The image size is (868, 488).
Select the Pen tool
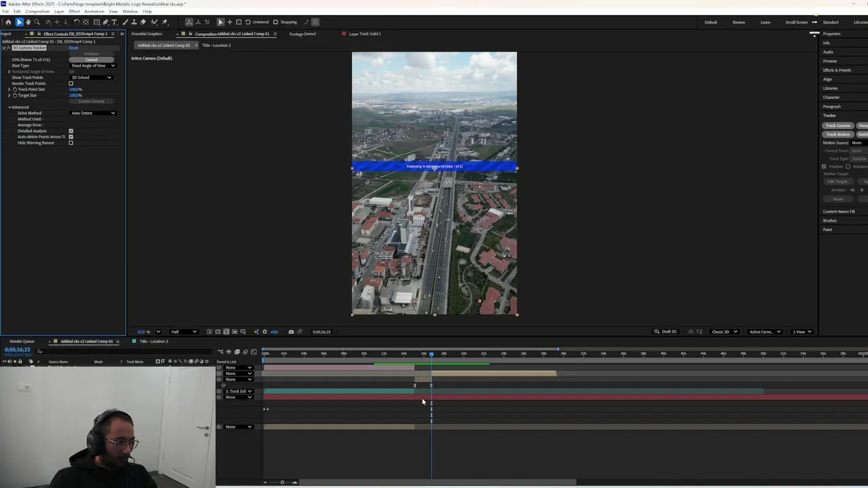(x=105, y=22)
